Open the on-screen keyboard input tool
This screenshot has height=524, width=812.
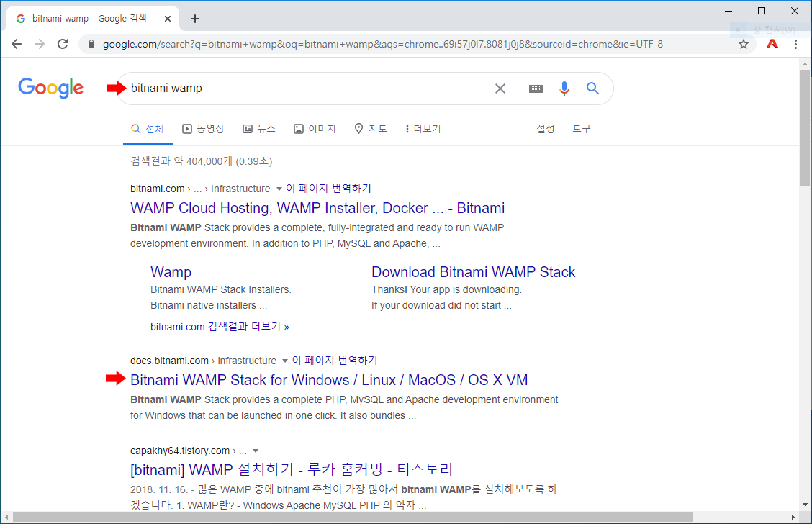pos(536,89)
